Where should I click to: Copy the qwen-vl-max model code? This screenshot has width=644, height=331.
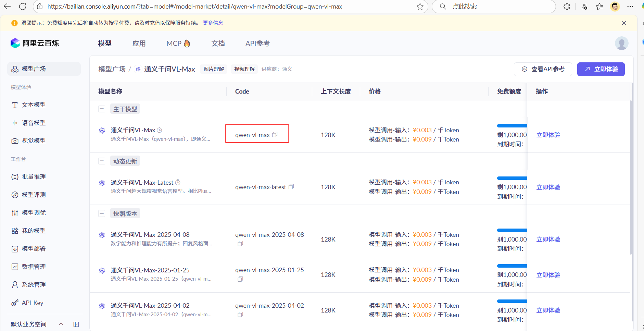275,135
